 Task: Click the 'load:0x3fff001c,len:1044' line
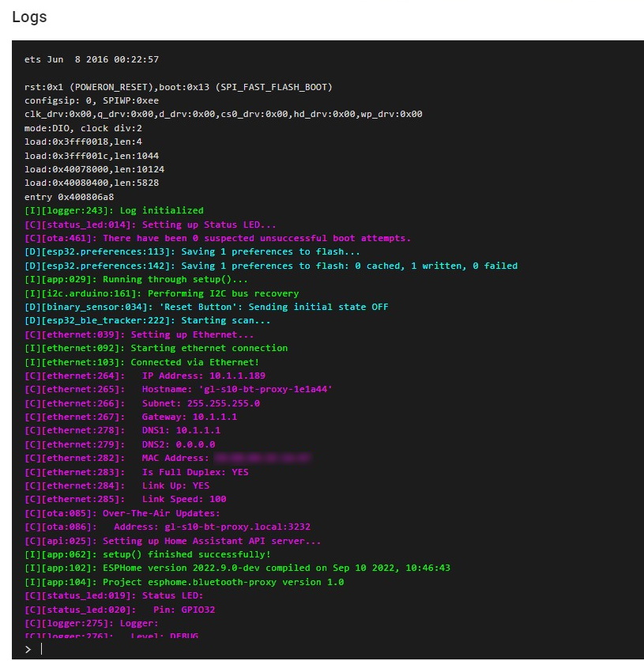pyautogui.click(x=92, y=156)
